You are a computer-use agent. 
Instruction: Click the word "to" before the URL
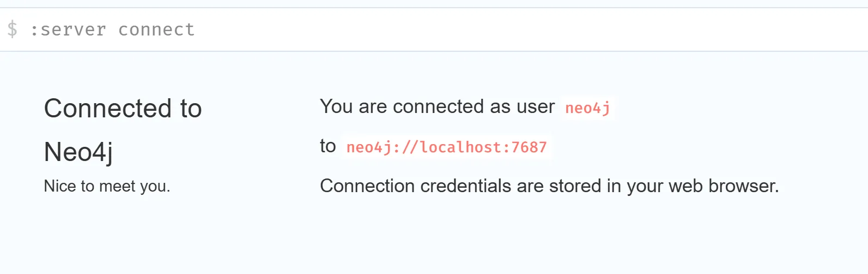[x=328, y=146]
